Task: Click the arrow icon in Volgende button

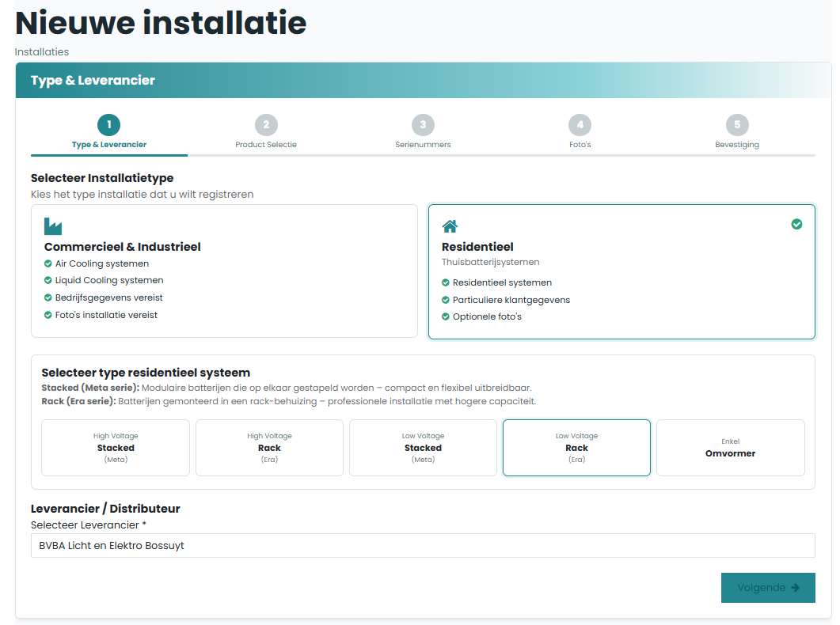Action: click(x=796, y=588)
